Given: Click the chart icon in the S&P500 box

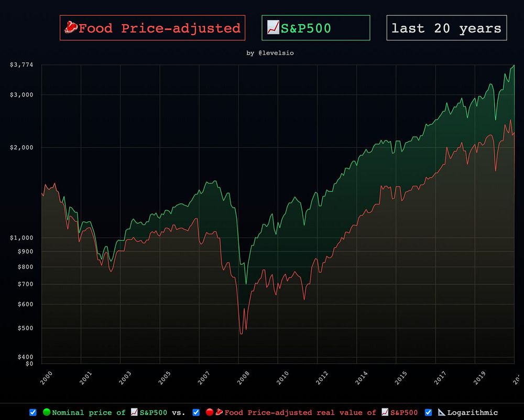Looking at the screenshot, I should pos(273,27).
